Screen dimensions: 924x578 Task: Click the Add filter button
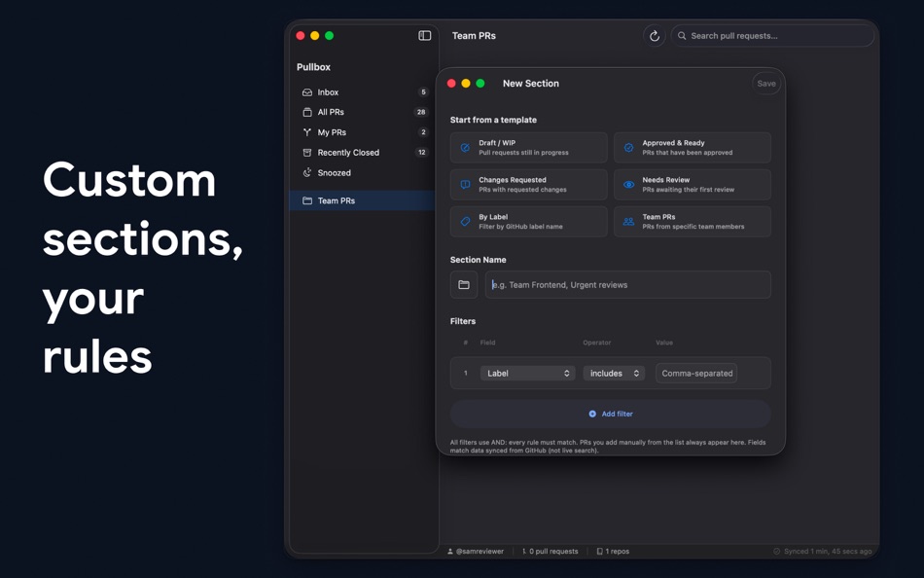point(609,413)
